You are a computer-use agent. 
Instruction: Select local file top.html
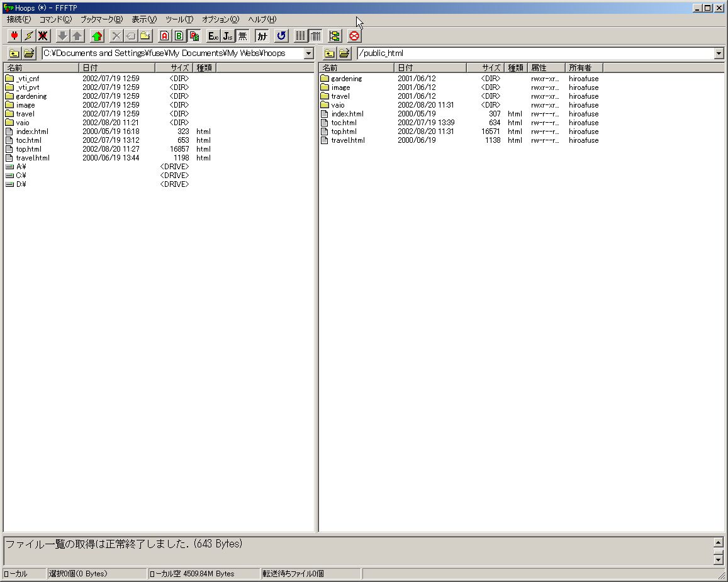coord(28,149)
